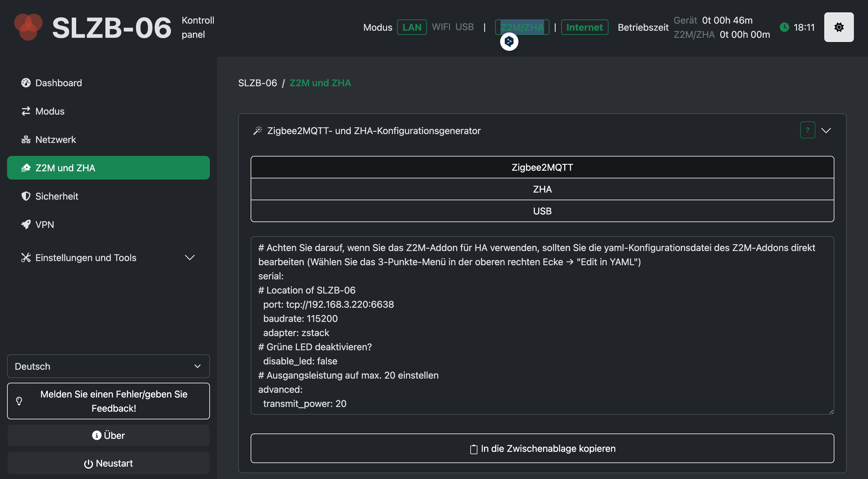
Task: Select the Zigbee2MQTT config tab
Action: (542, 167)
